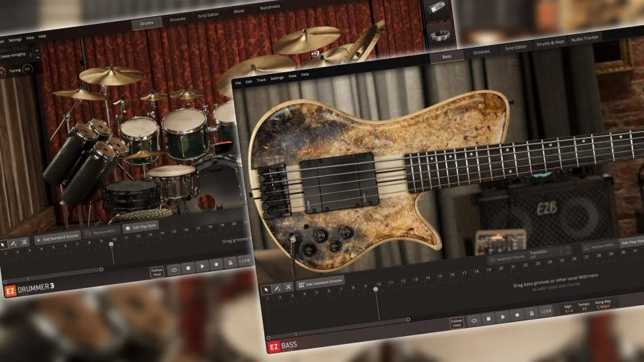644x362 pixels.
Task: Toggle the metronome in EZbass
Action: tap(531, 313)
